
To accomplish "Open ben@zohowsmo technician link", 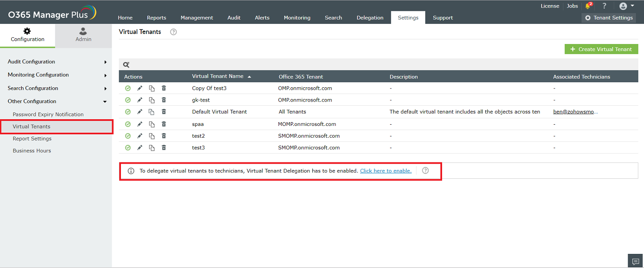I will coord(576,112).
